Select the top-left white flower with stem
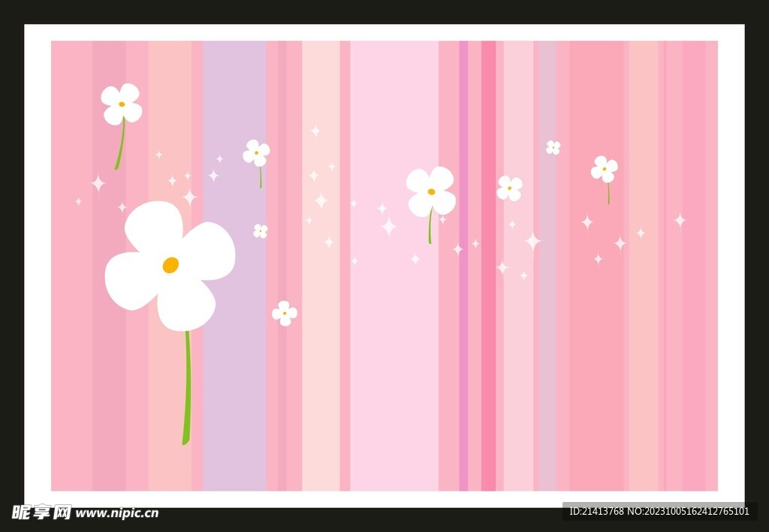 click(121, 104)
